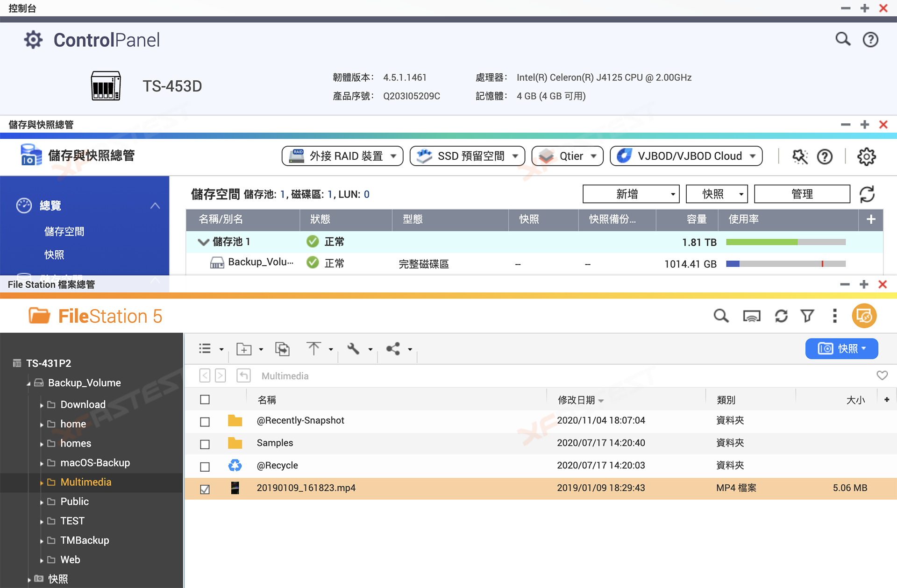
Task: Open File Station more options menu
Action: pyautogui.click(x=835, y=316)
